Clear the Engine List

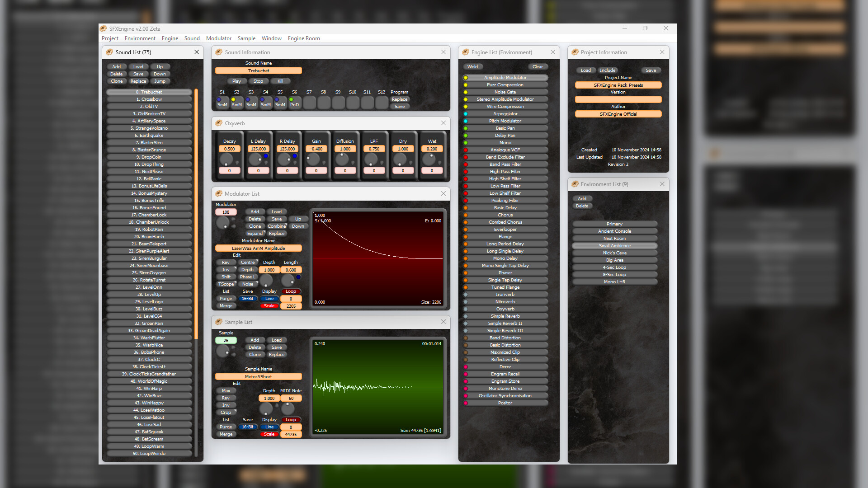pyautogui.click(x=538, y=66)
